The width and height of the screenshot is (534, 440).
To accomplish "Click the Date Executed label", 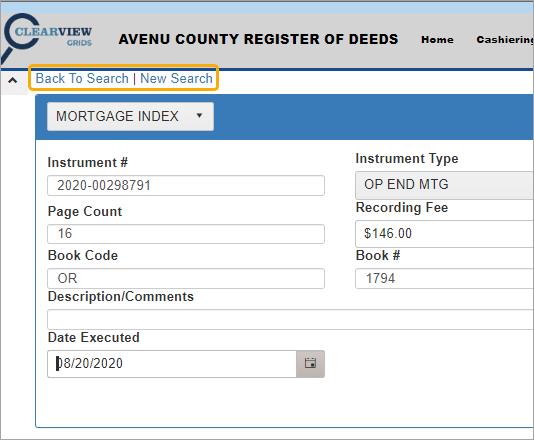I will click(94, 337).
